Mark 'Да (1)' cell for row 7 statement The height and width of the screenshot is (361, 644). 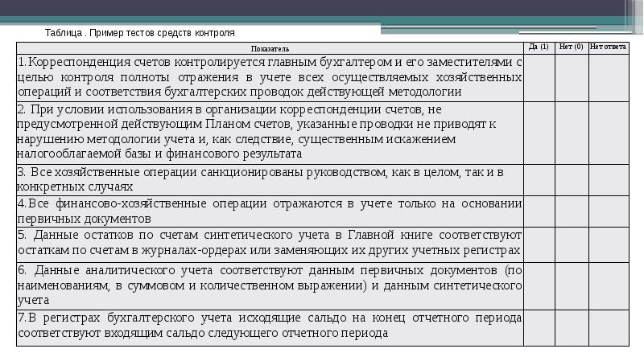(539, 327)
